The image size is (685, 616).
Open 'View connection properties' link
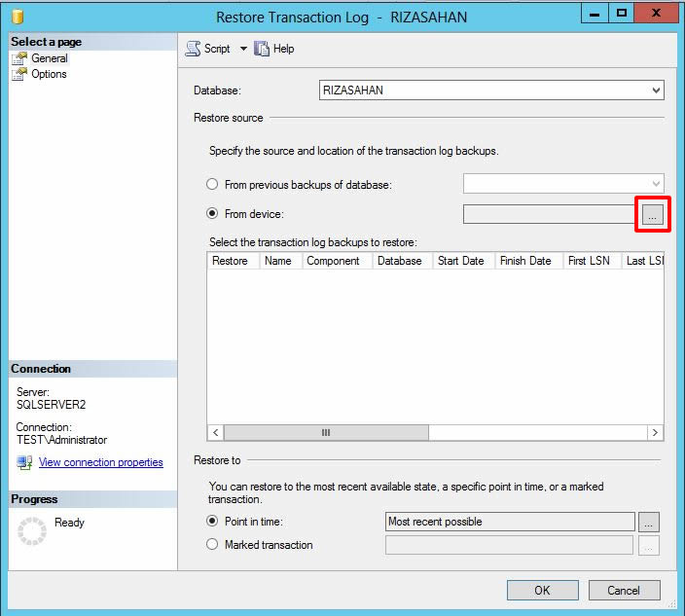[x=100, y=462]
